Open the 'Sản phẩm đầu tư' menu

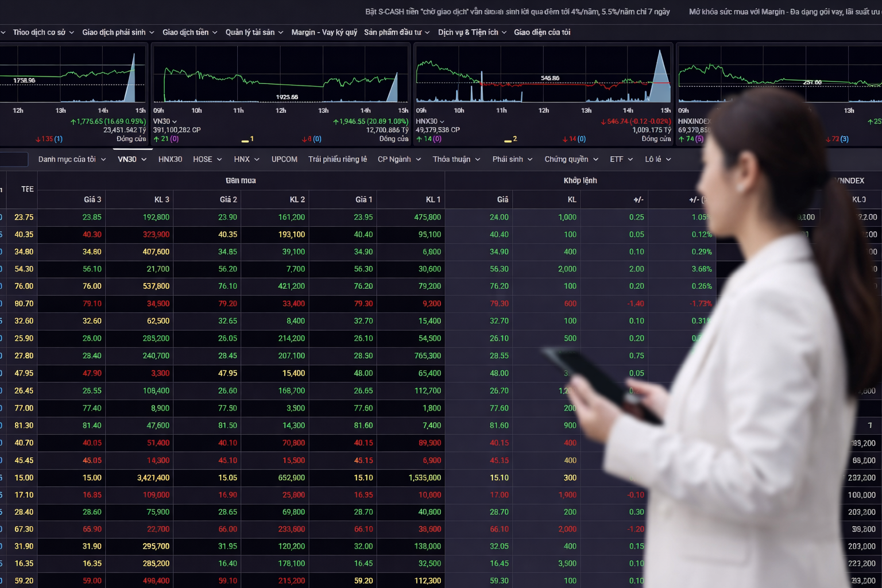(x=396, y=33)
